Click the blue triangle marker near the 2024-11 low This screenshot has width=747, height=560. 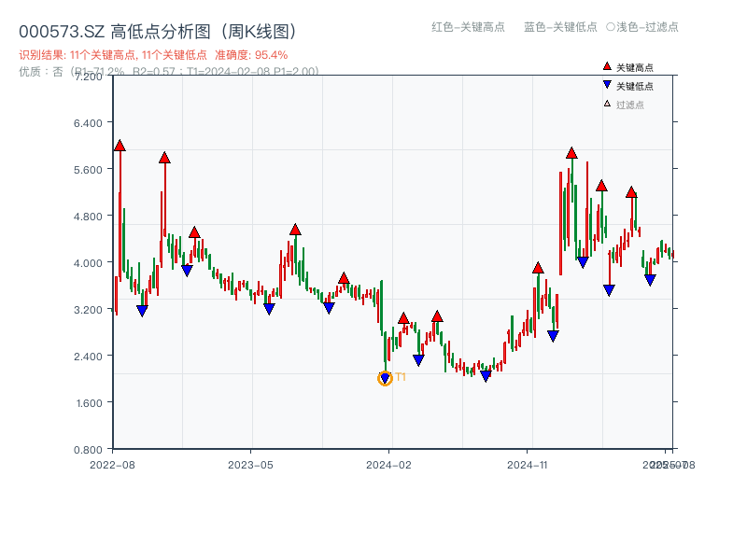(552, 334)
